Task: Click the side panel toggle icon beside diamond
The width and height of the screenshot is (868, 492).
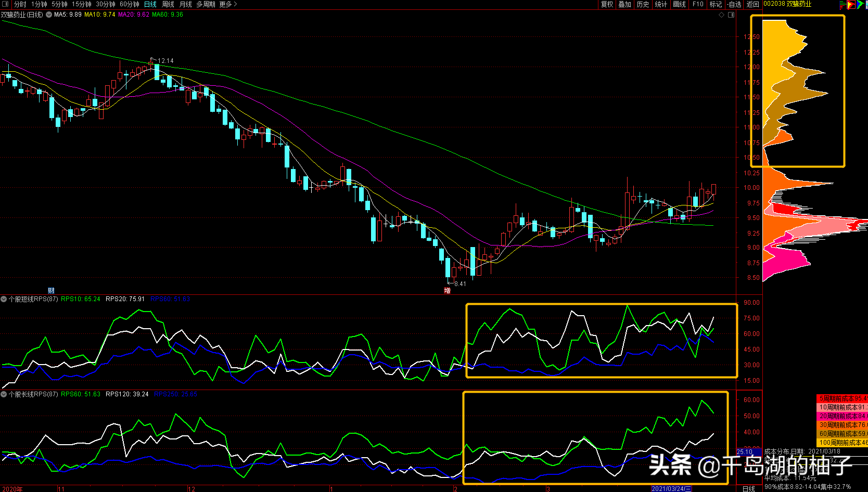Action: click(731, 15)
